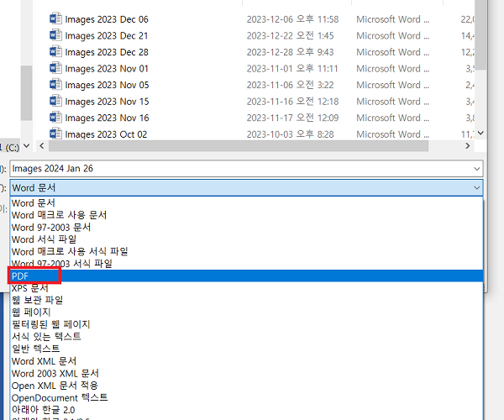Select Open XML 문서 적용 file type

(246, 386)
